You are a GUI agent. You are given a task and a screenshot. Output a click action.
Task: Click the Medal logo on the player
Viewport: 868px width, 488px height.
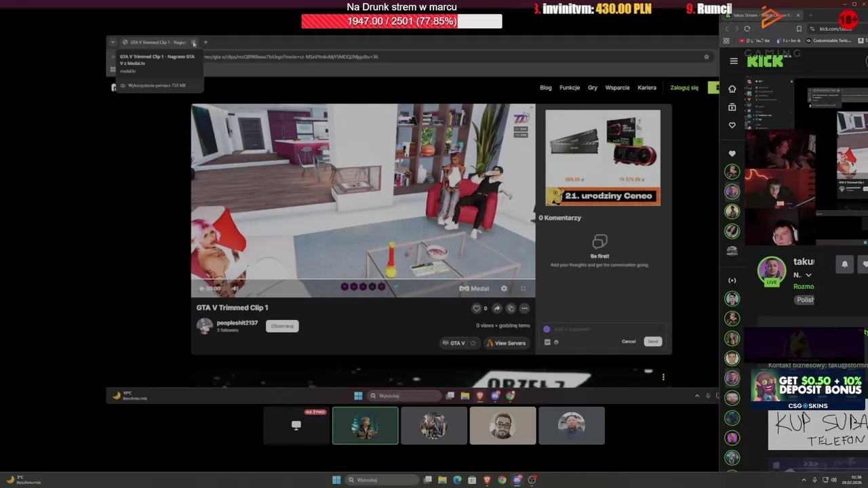click(474, 289)
